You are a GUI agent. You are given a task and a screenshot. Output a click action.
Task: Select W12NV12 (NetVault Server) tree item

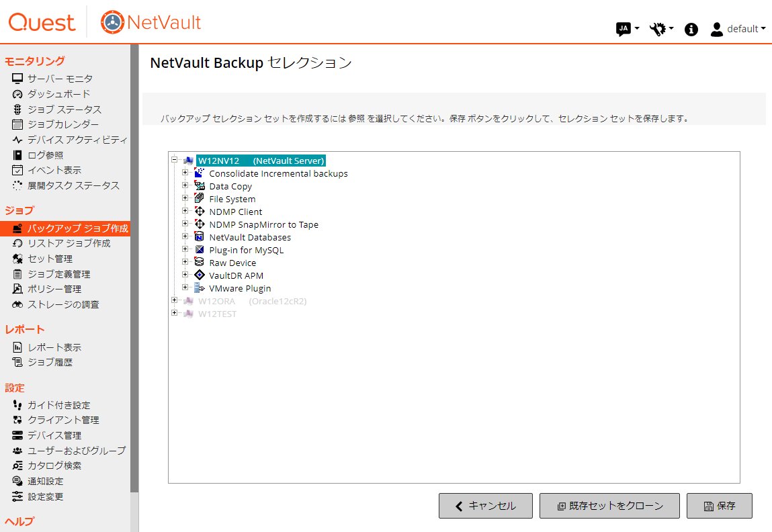point(261,161)
